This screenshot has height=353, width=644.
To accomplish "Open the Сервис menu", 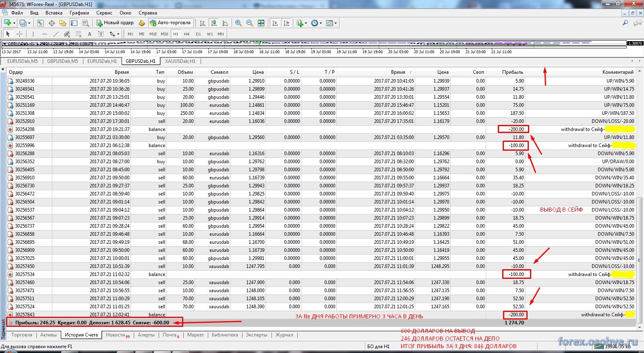I will 104,13.
